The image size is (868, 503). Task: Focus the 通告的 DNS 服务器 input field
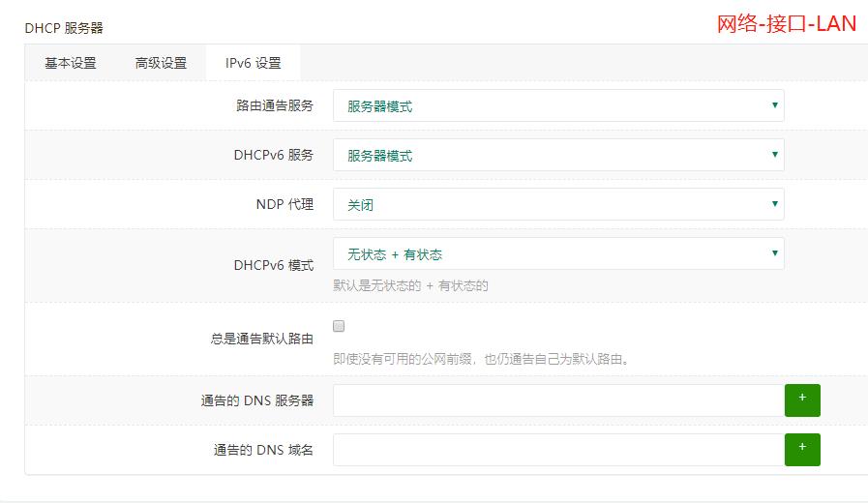[558, 400]
